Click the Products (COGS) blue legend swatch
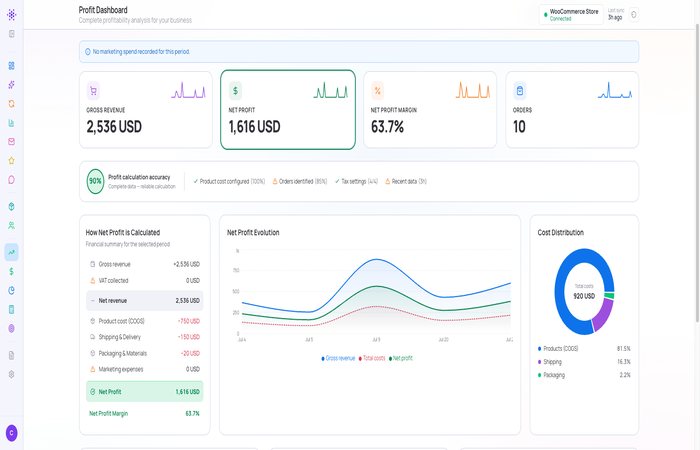The height and width of the screenshot is (450, 700). tap(539, 349)
